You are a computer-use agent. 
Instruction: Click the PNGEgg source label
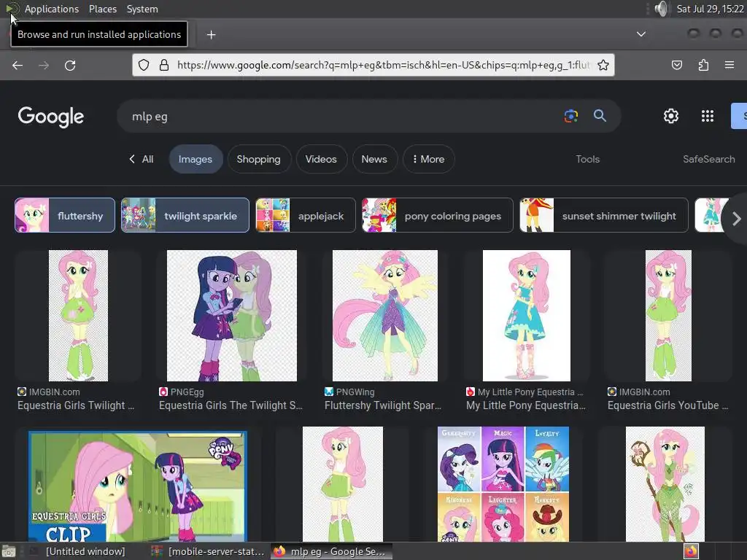[187, 392]
